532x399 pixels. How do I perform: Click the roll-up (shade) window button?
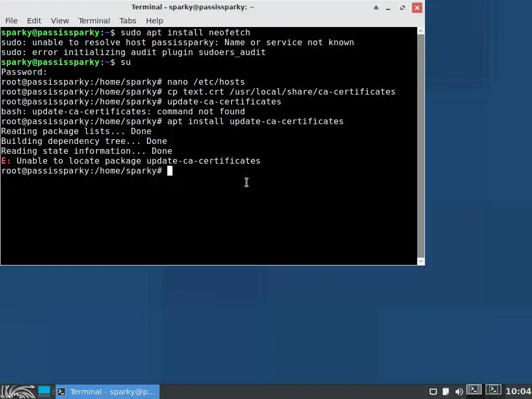(x=376, y=7)
